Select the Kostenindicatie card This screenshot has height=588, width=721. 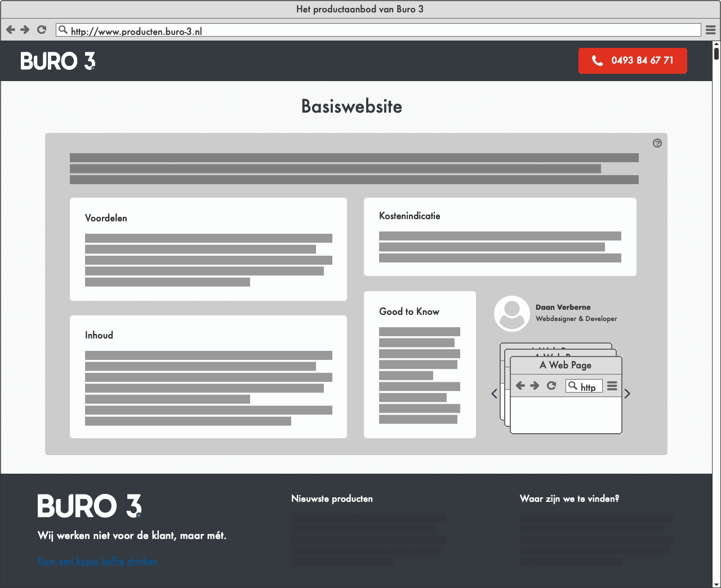pos(500,237)
